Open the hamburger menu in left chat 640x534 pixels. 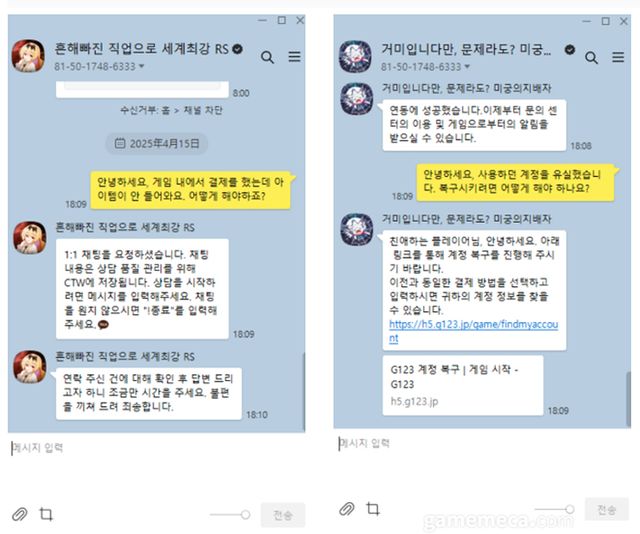tap(294, 57)
